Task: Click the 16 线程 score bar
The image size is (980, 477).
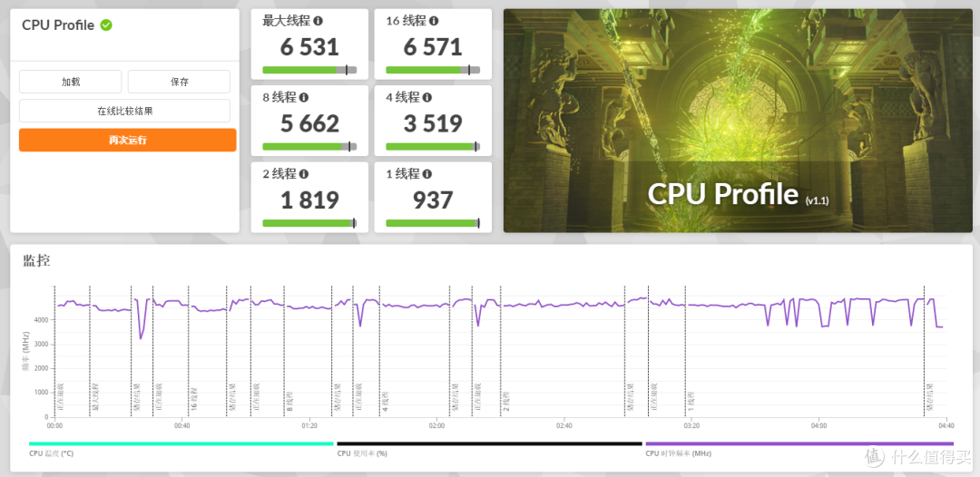Action: click(x=433, y=70)
